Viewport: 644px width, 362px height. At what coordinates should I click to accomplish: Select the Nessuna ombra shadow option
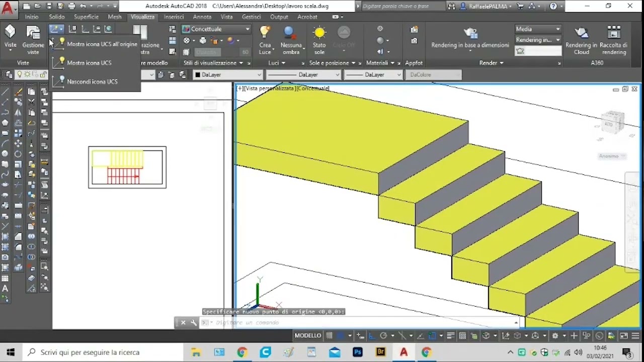click(291, 40)
